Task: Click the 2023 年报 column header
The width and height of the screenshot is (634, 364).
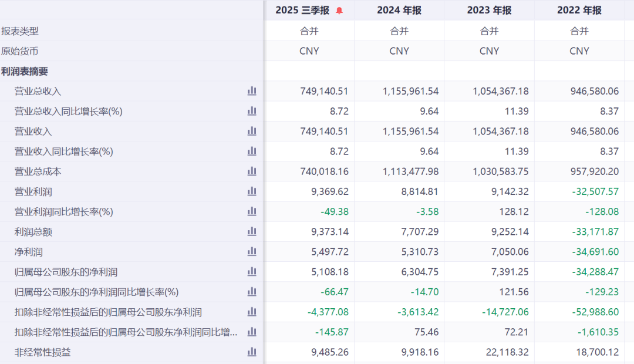Action: [489, 11]
